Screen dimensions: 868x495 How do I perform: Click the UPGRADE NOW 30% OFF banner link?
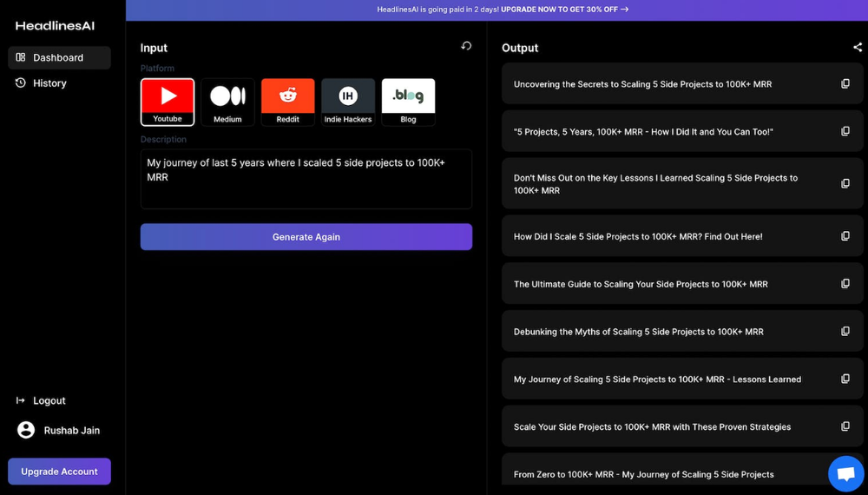[x=565, y=10]
